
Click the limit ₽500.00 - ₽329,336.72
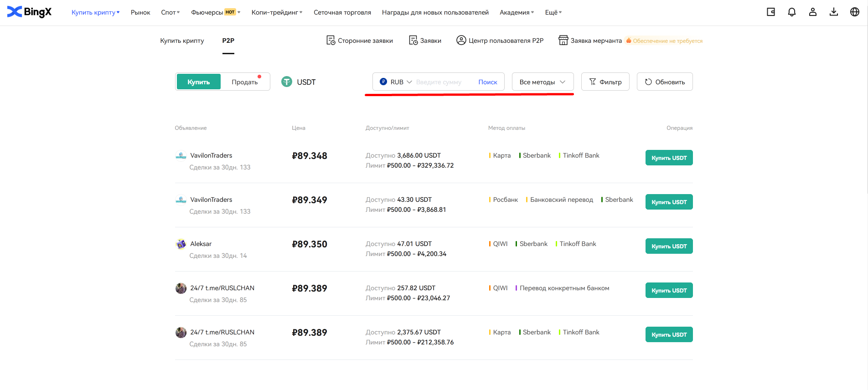coord(420,165)
